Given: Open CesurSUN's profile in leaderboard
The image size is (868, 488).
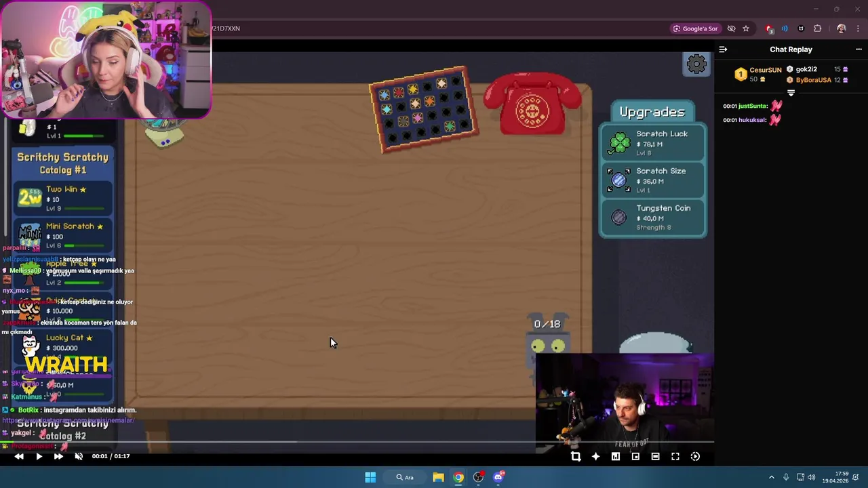Looking at the screenshot, I should pos(766,70).
